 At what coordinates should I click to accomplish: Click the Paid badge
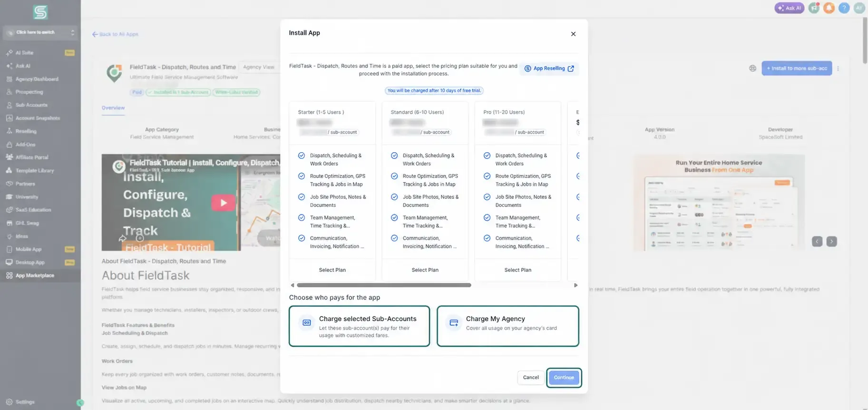[137, 92]
